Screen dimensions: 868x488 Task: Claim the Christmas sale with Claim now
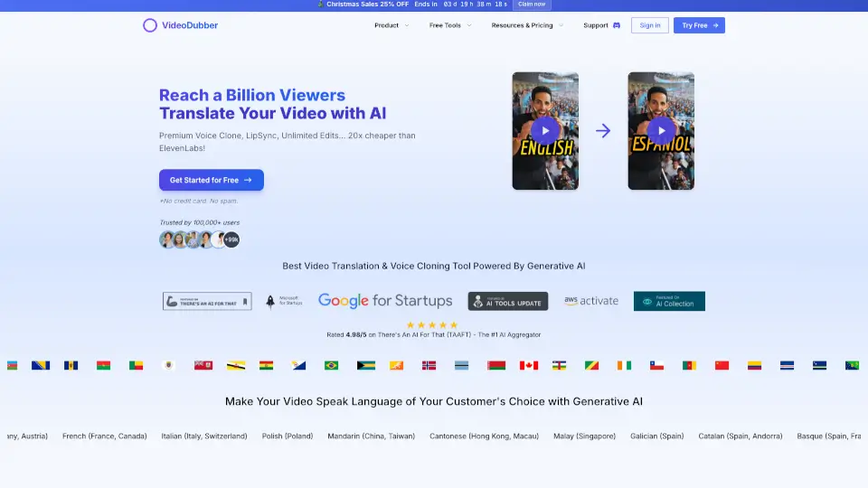click(531, 5)
